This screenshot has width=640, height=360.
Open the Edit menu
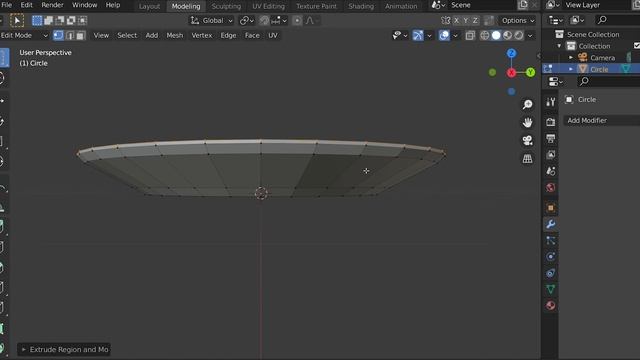point(27,5)
